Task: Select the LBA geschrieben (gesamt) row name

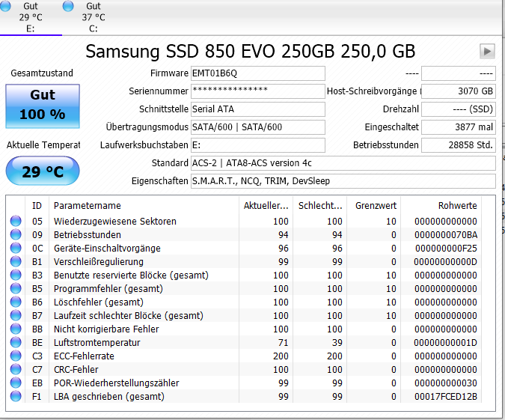Action: 109,397
